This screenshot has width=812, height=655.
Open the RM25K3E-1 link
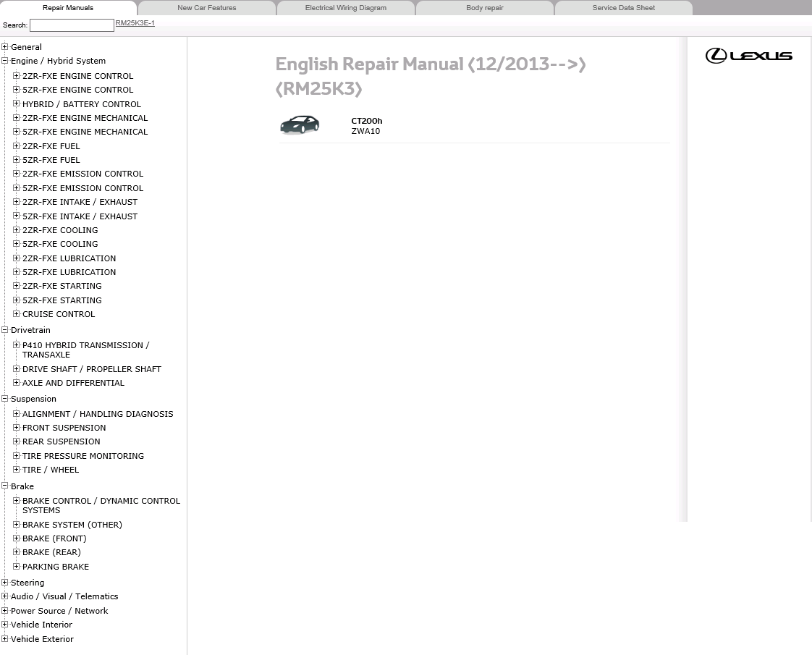click(x=135, y=23)
